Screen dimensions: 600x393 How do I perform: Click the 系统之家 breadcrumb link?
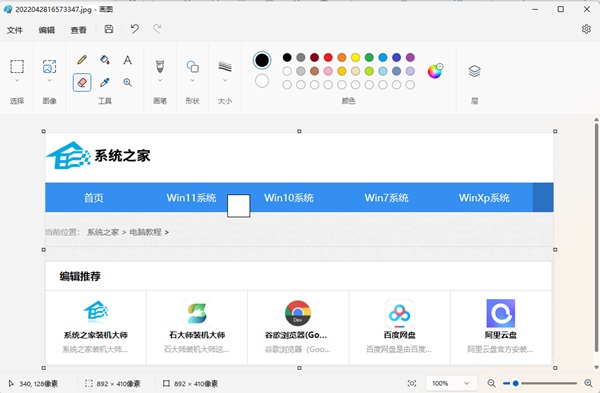coord(103,232)
